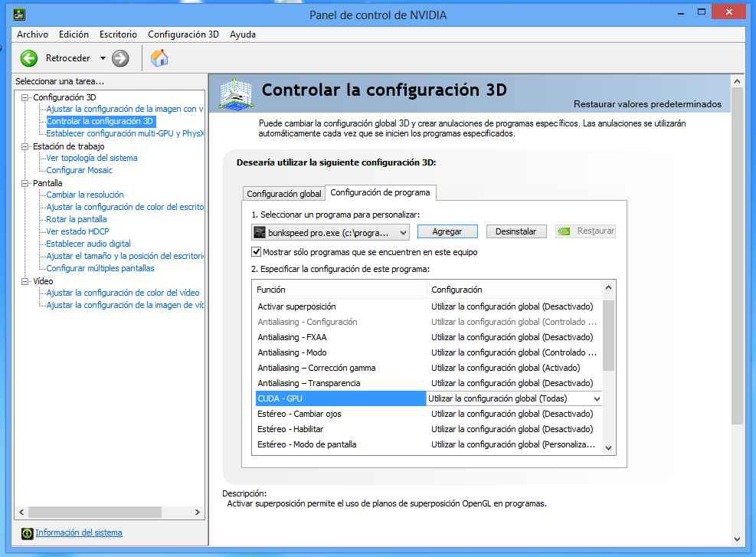This screenshot has height=557, width=756.
Task: Click the NVIDIA app icon in title bar
Action: pyautogui.click(x=19, y=15)
